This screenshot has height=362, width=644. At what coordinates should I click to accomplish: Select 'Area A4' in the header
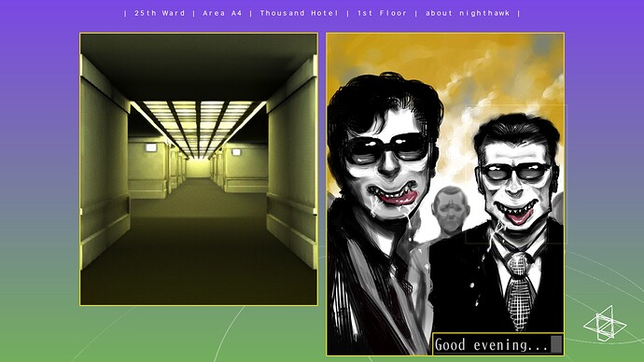222,13
